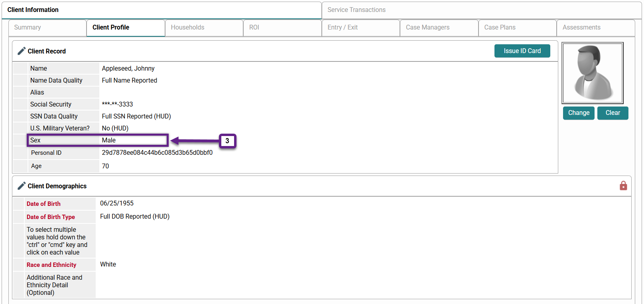Screen dimensions: 644x304
Task: Open the Case Plans tab
Action: 500,28
